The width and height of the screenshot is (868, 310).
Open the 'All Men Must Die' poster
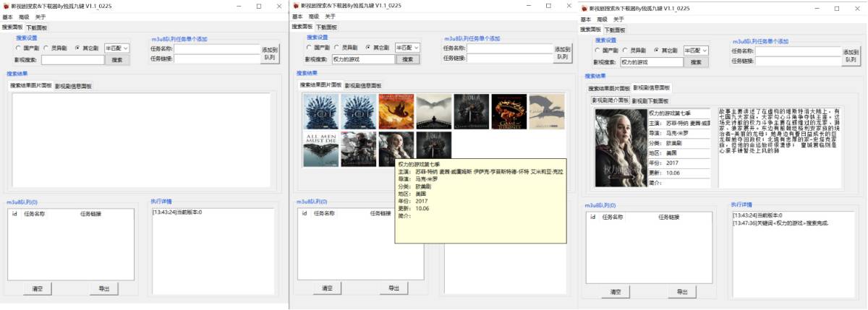pyautogui.click(x=320, y=149)
